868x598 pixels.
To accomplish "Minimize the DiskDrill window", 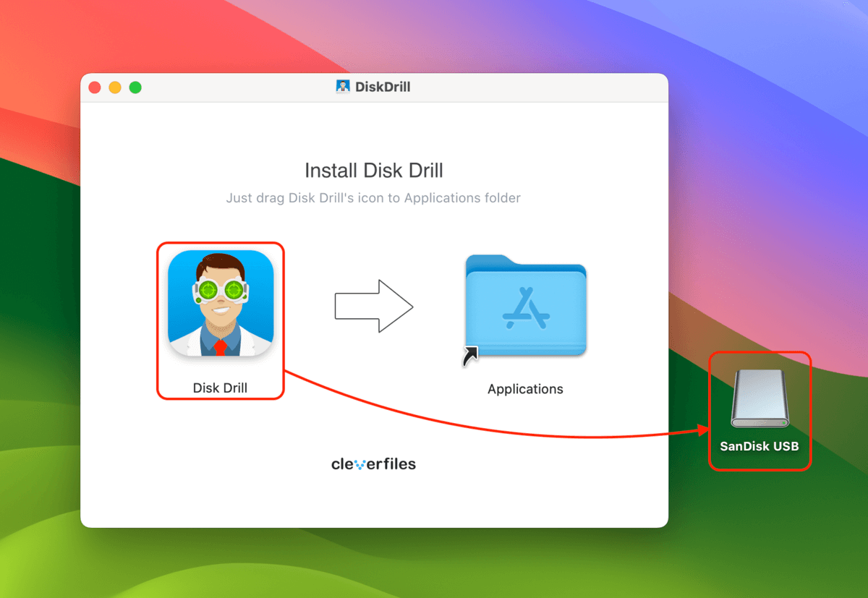I will pos(115,87).
